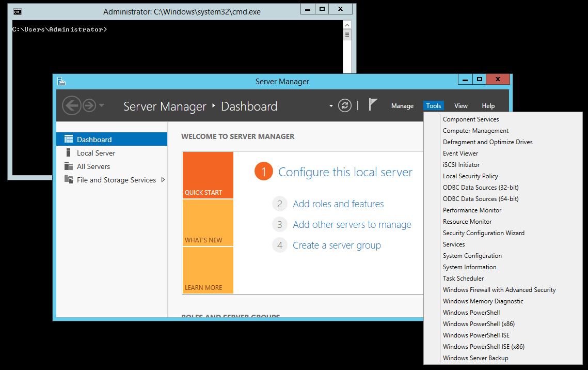
Task: Click the step 4 circle icon
Action: pos(280,245)
